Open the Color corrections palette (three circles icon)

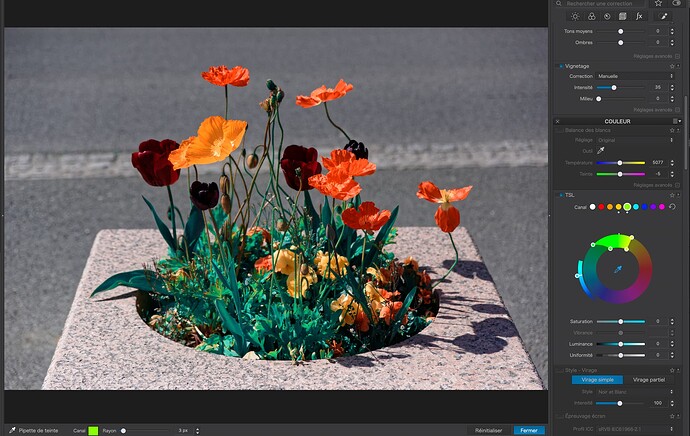tap(591, 16)
